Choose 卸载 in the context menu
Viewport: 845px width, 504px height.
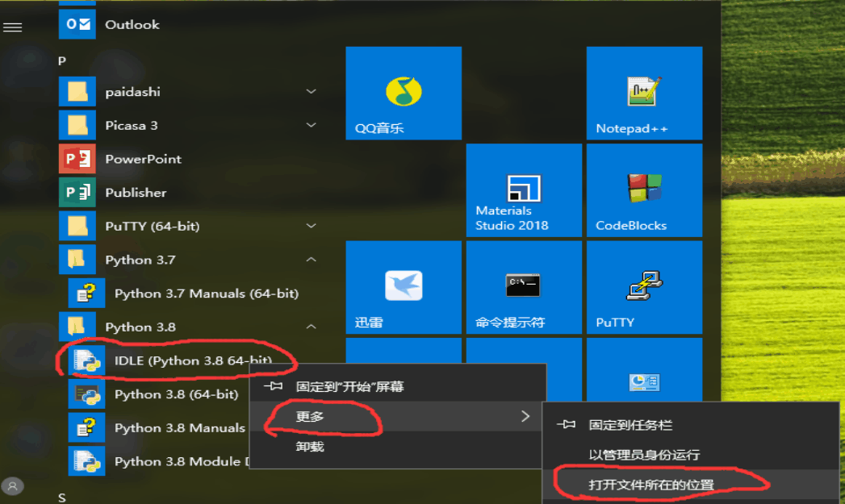(x=398, y=447)
